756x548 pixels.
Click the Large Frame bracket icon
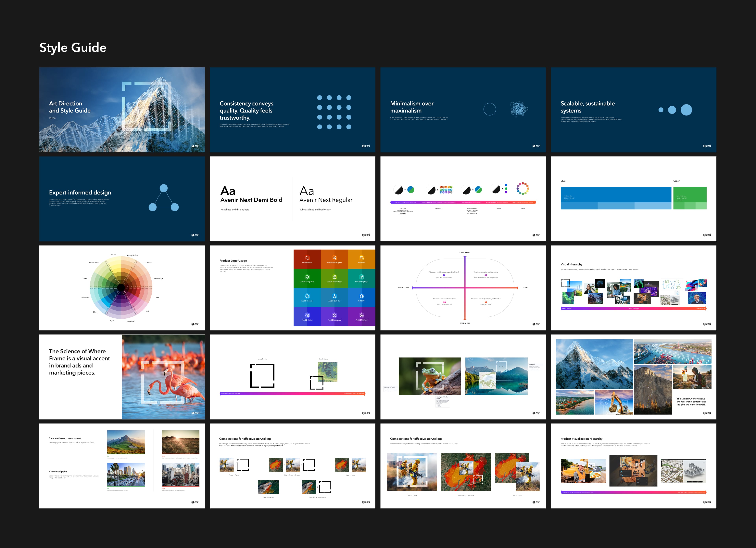(262, 376)
